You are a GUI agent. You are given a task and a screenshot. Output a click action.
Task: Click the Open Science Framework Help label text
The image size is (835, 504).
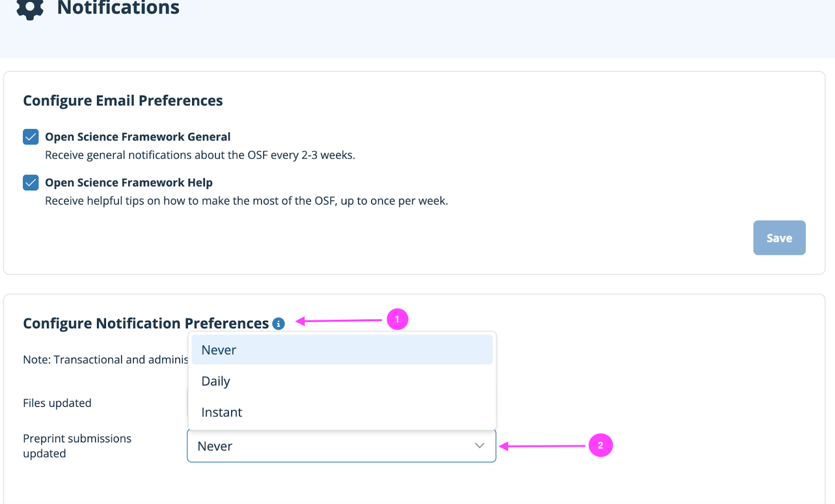point(128,183)
